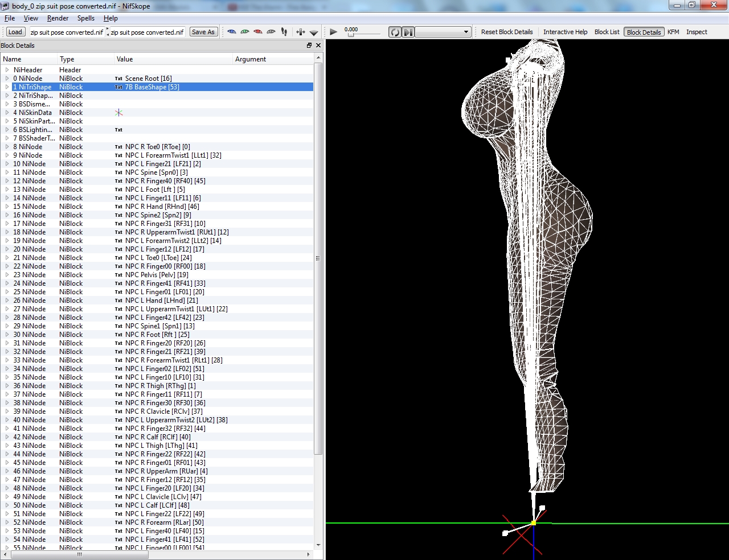
Task: Select row NPC R UpperArm [RUar] [4]
Action: pos(157,471)
